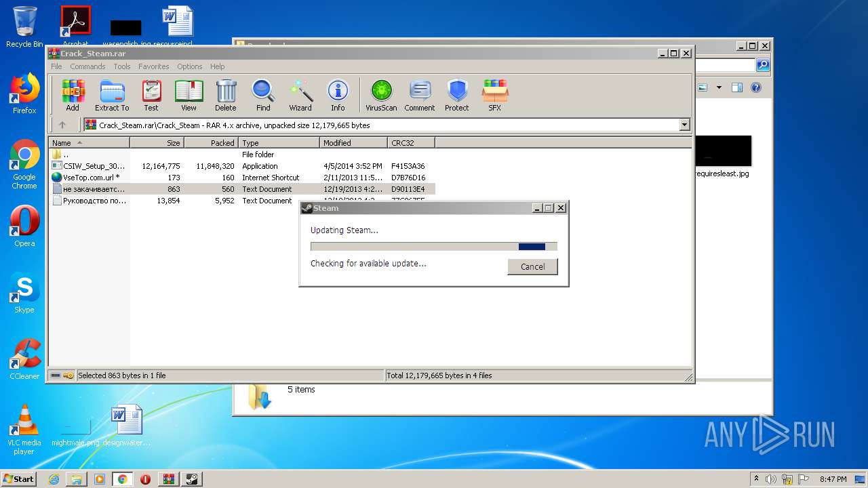Sort the list by Type column
868x488 pixels.
pos(279,143)
